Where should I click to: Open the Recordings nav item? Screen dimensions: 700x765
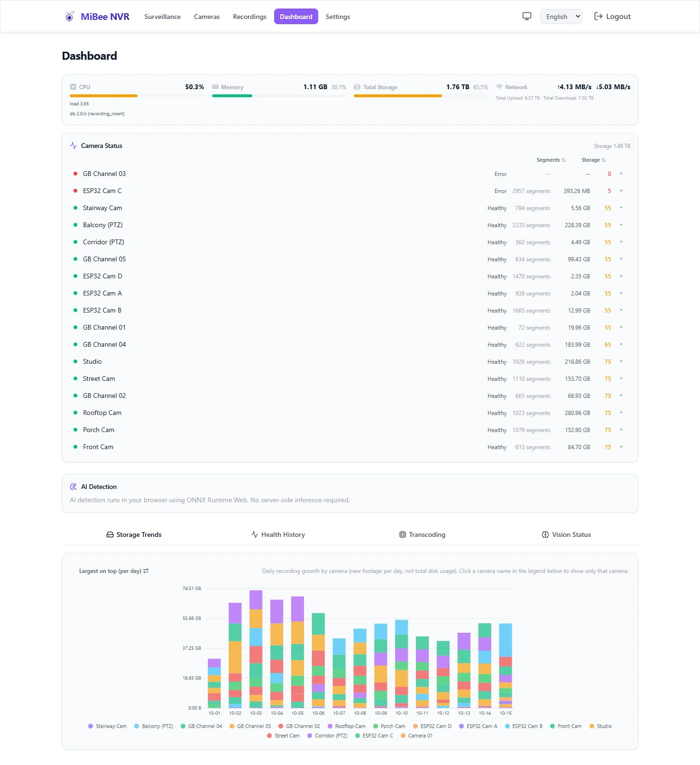(249, 17)
